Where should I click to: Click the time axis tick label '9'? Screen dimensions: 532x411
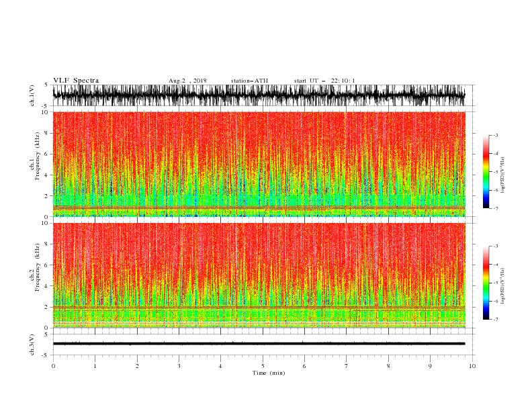(x=430, y=366)
